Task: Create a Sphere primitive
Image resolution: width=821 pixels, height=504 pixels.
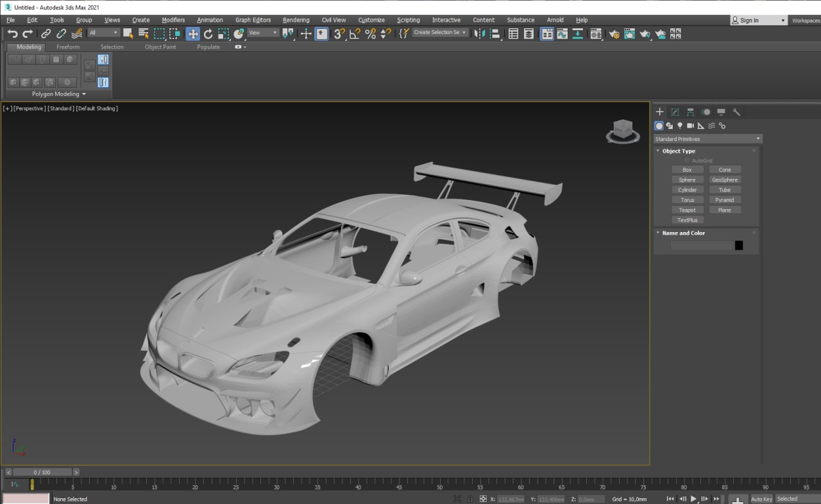Action: [x=687, y=180]
